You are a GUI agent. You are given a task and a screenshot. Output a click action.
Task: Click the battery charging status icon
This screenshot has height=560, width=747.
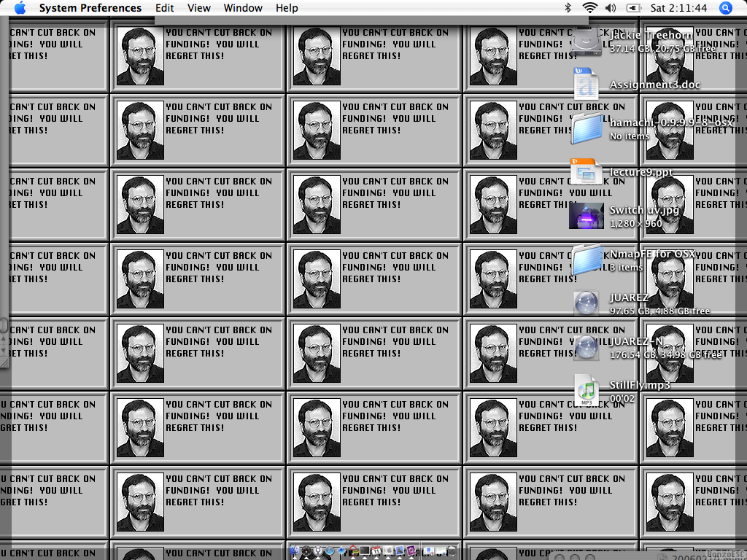(x=634, y=8)
